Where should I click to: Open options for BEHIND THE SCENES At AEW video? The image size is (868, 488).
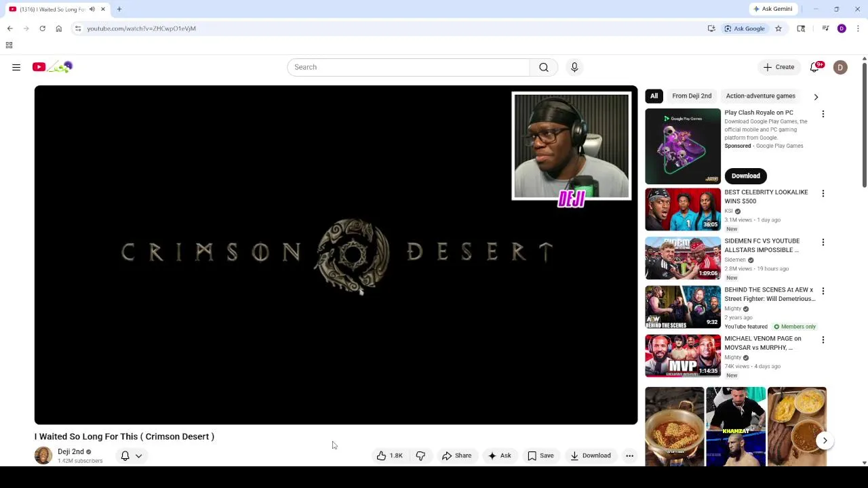(x=823, y=291)
